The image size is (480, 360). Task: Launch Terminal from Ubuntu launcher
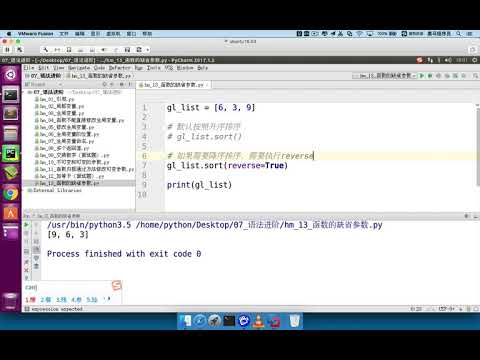(11, 95)
